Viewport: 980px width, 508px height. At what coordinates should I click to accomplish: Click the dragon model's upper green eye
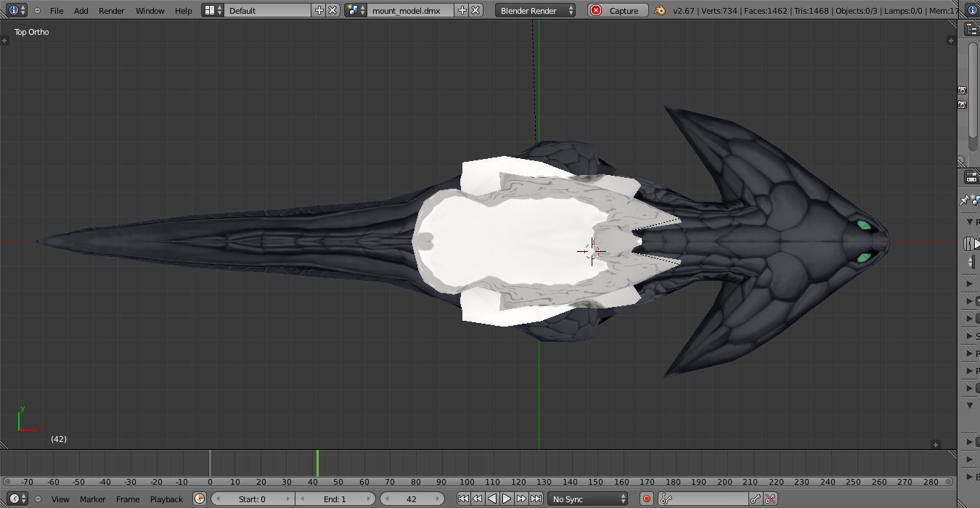click(863, 225)
